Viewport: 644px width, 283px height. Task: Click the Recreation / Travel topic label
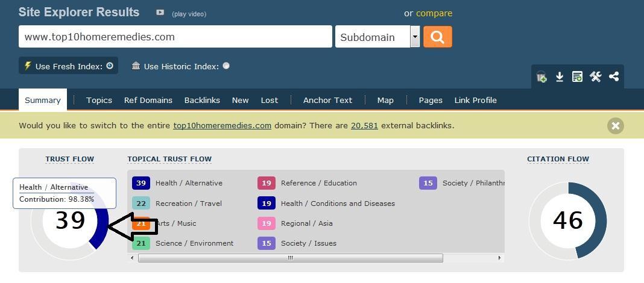point(189,204)
